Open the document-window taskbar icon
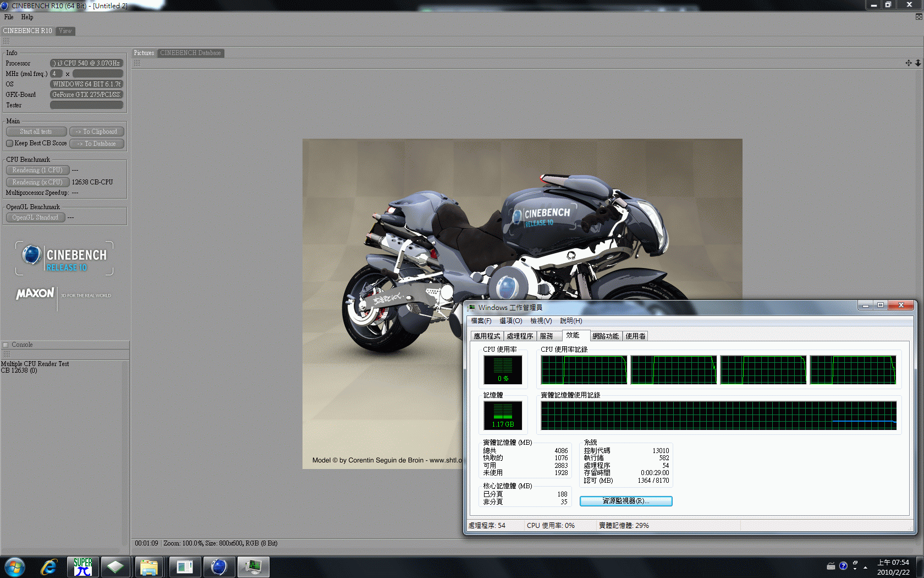The width and height of the screenshot is (924, 578). click(184, 566)
